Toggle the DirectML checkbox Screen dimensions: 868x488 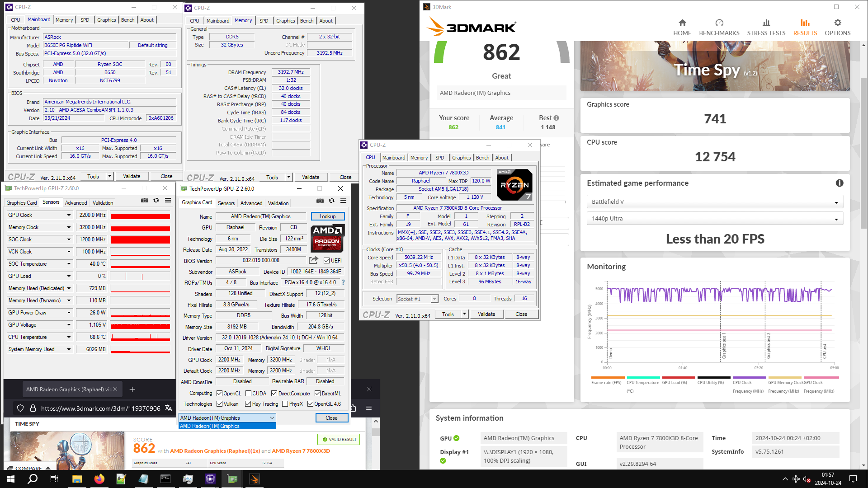(317, 394)
